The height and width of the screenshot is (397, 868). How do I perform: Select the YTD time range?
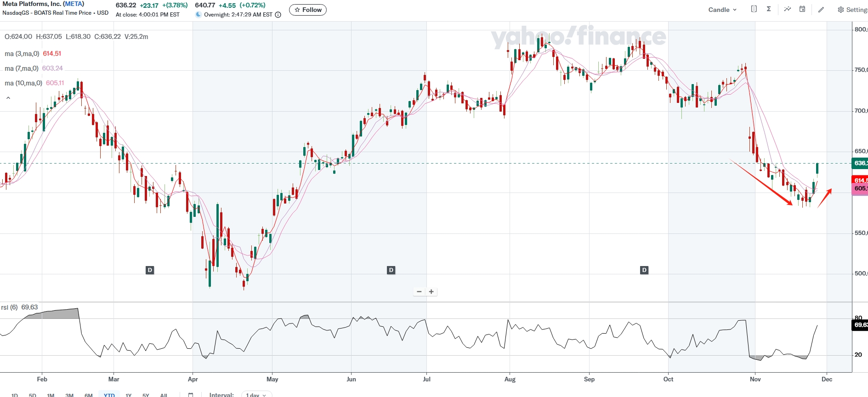[109, 395]
